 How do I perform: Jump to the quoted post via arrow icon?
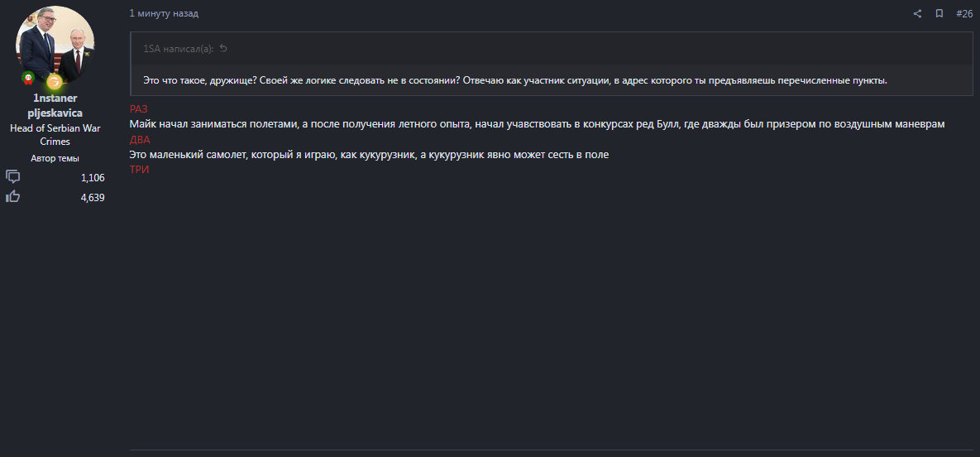pyautogui.click(x=223, y=49)
